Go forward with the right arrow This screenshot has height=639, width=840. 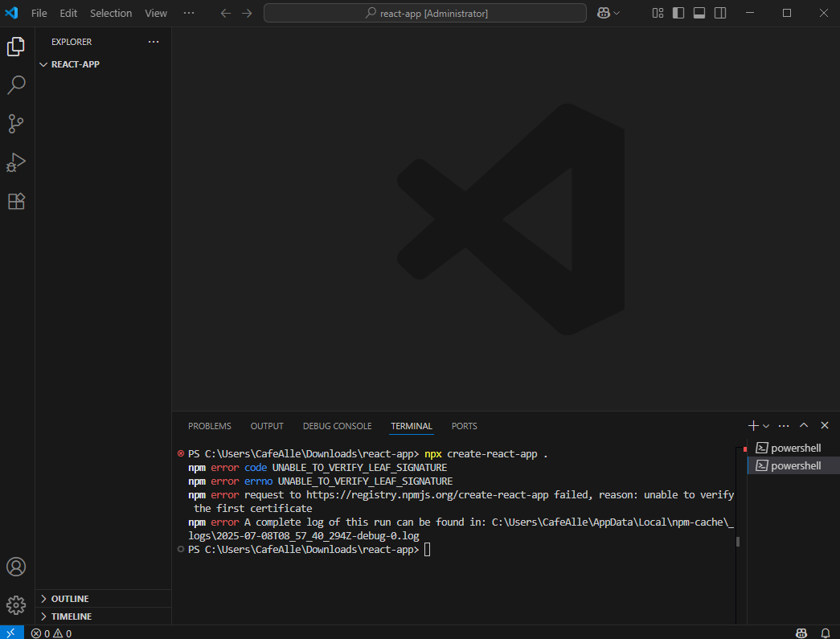(247, 14)
